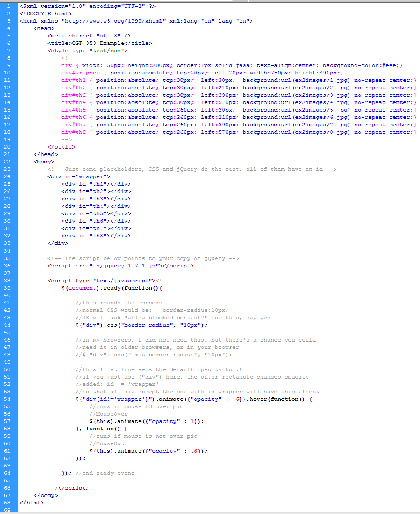Click url(ex2images/8.jpg) in the th8 rule
Viewport: 420px width, 514px height.
pos(316,132)
